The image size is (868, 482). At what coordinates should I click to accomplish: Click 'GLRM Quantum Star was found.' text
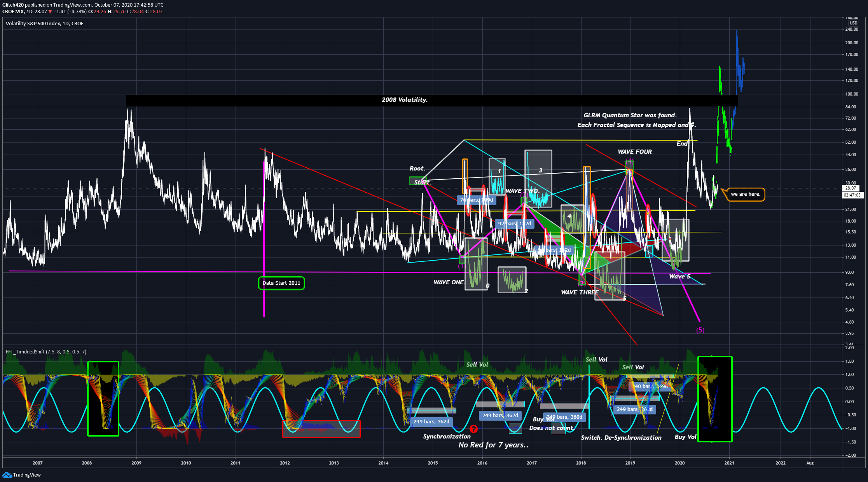[x=630, y=115]
